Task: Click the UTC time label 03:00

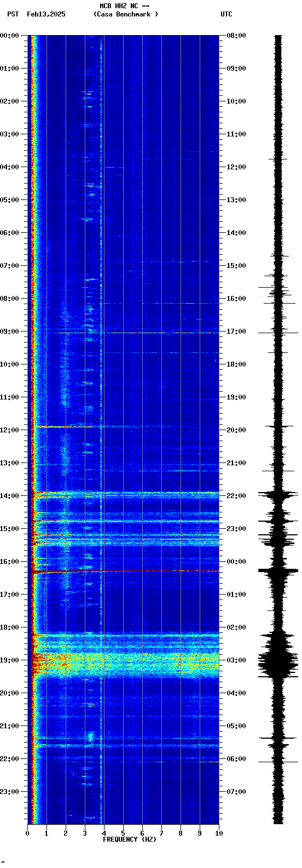Action: 236,660
